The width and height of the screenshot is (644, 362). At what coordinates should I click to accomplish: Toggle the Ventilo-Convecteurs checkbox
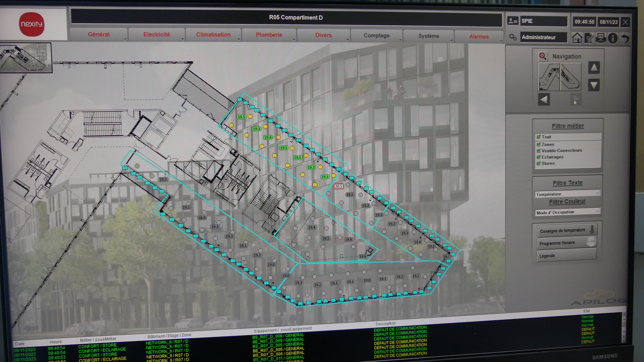[539, 151]
